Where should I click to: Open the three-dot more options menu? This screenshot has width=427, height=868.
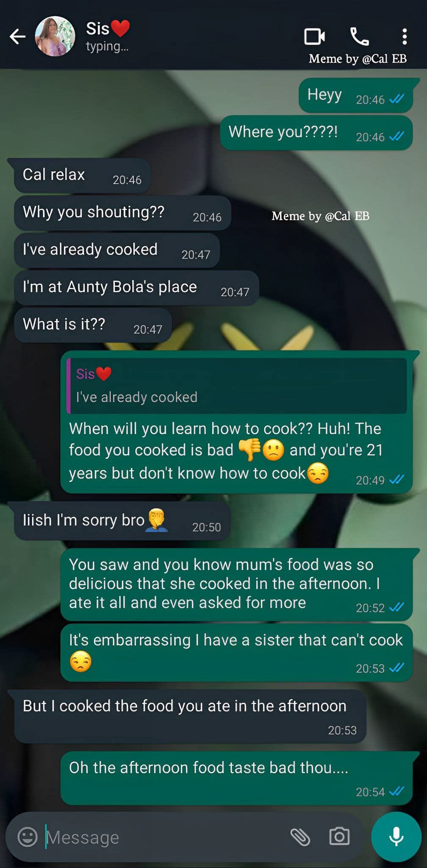(405, 36)
